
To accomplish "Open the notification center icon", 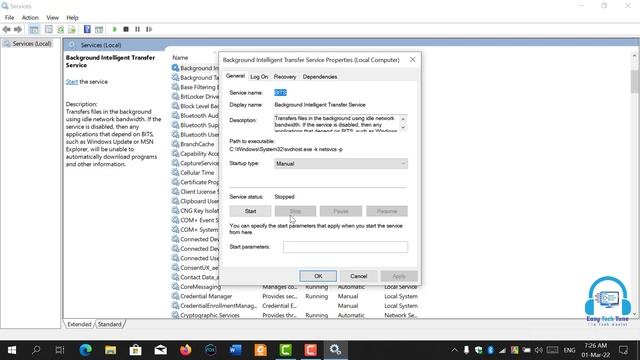I will [x=623, y=350].
